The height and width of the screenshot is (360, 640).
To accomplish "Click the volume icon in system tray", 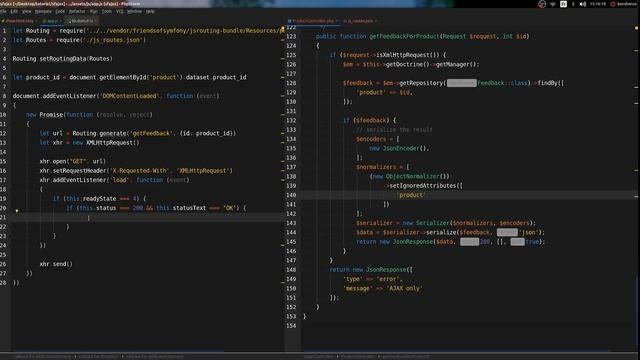I will point(583,4).
